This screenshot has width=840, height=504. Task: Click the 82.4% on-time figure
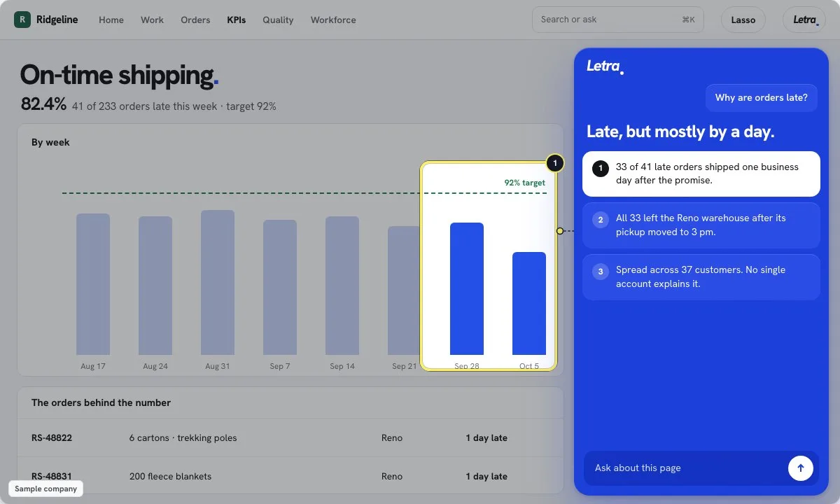click(x=43, y=104)
